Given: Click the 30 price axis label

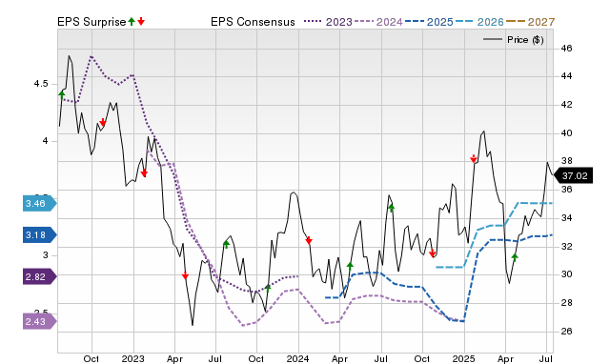Looking at the screenshot, I should pos(566,274).
